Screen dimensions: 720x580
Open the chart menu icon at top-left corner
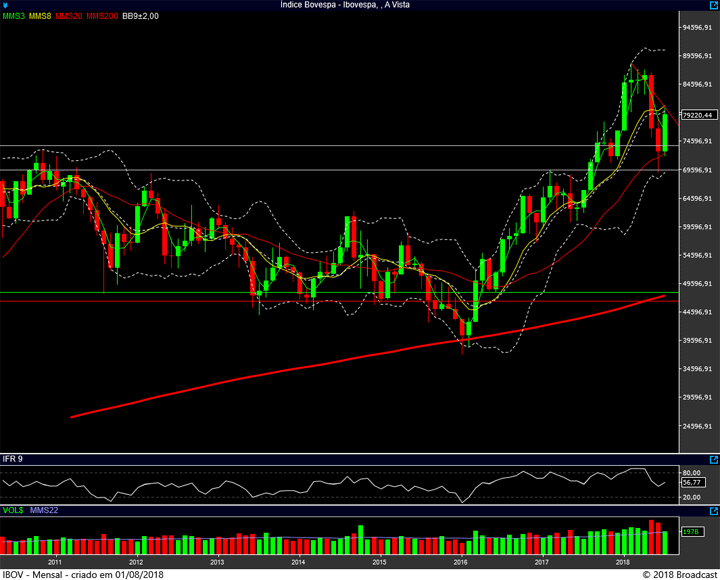pyautogui.click(x=6, y=5)
